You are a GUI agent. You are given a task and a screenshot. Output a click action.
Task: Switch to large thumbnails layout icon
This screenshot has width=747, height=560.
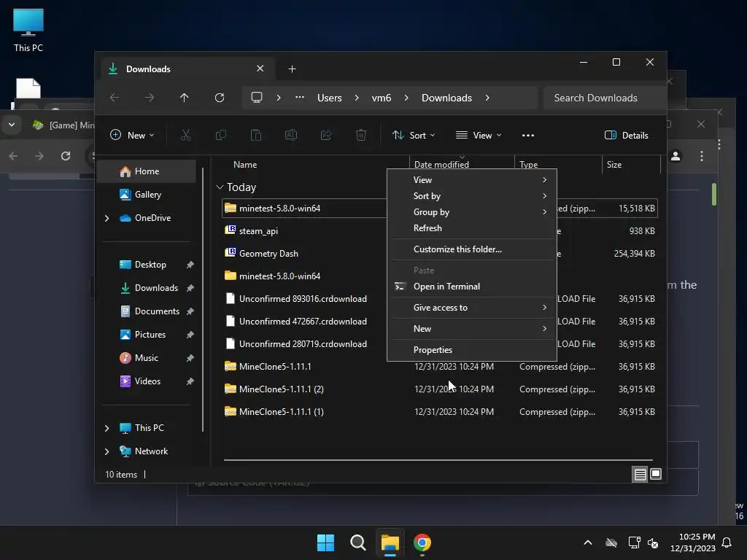656,474
